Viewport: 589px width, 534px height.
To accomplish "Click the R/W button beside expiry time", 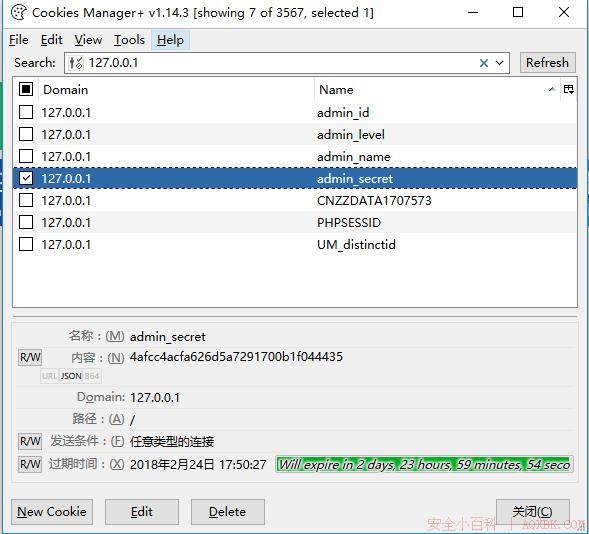I will pos(30,464).
